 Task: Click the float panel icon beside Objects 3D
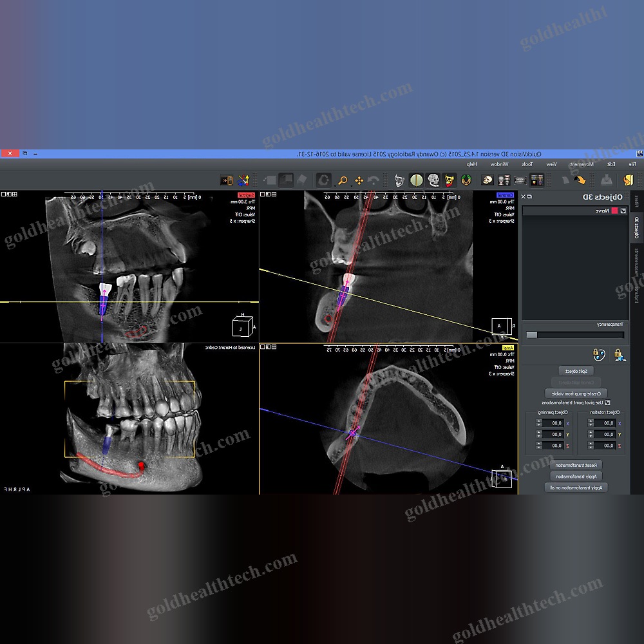[529, 196]
